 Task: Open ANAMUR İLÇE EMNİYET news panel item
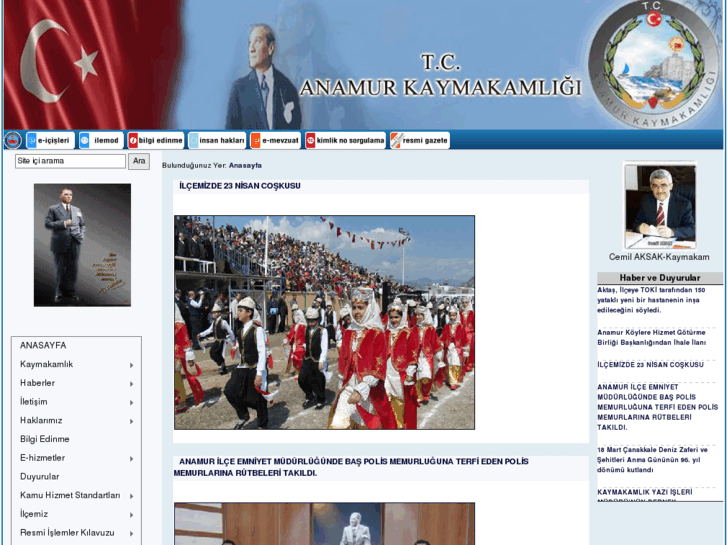(657, 407)
